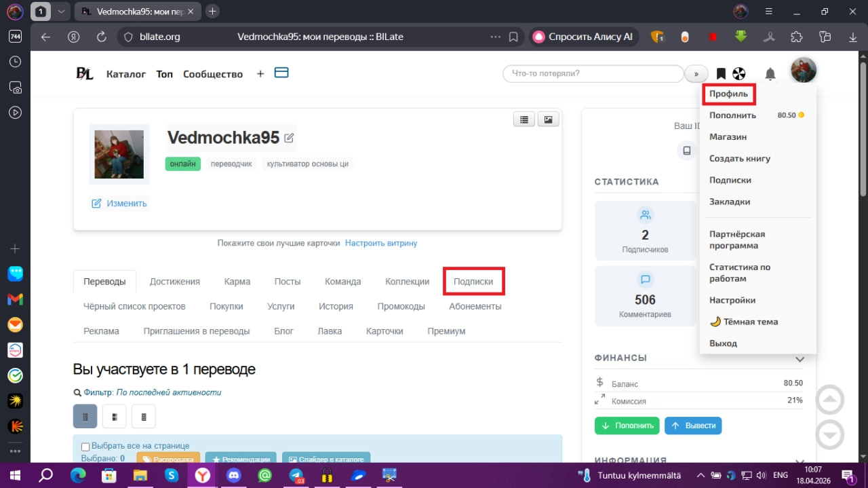Toggle 'Выбрать все на странице' checkbox
The height and width of the screenshot is (488, 868).
pos(85,447)
